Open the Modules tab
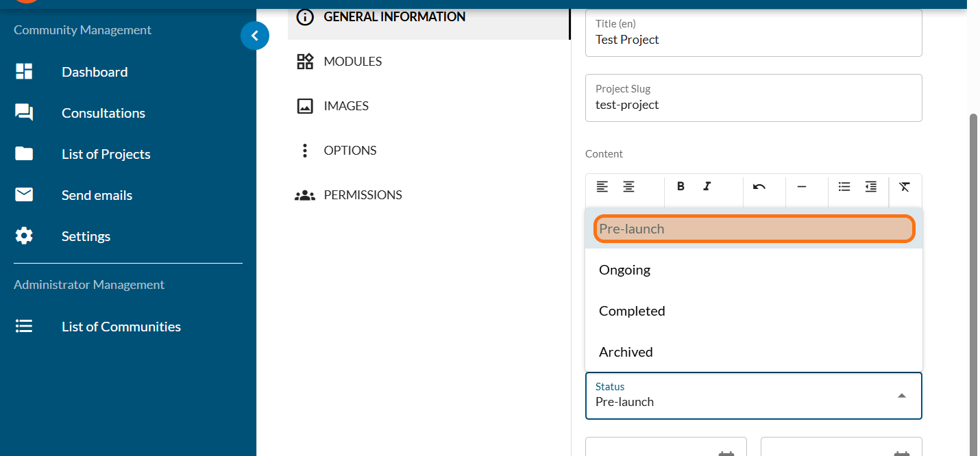 pos(352,62)
